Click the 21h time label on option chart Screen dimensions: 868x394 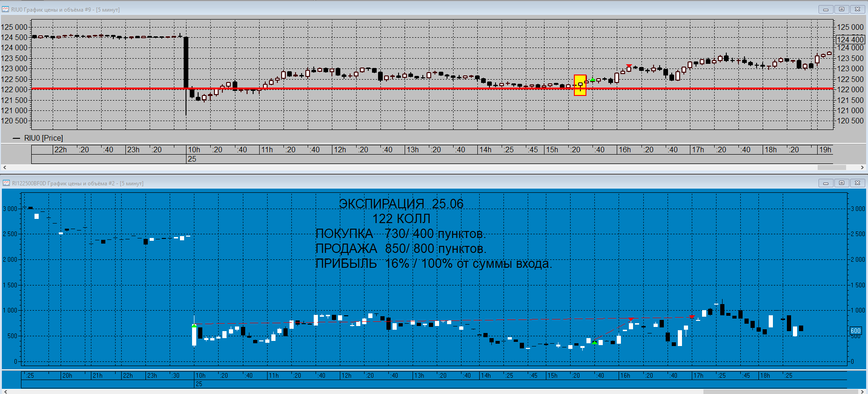pyautogui.click(x=97, y=375)
